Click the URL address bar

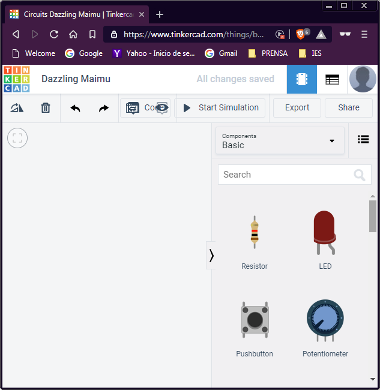point(193,34)
